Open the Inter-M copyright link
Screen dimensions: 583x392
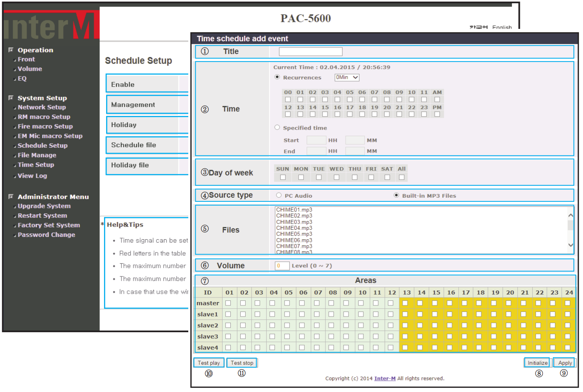coord(385,378)
